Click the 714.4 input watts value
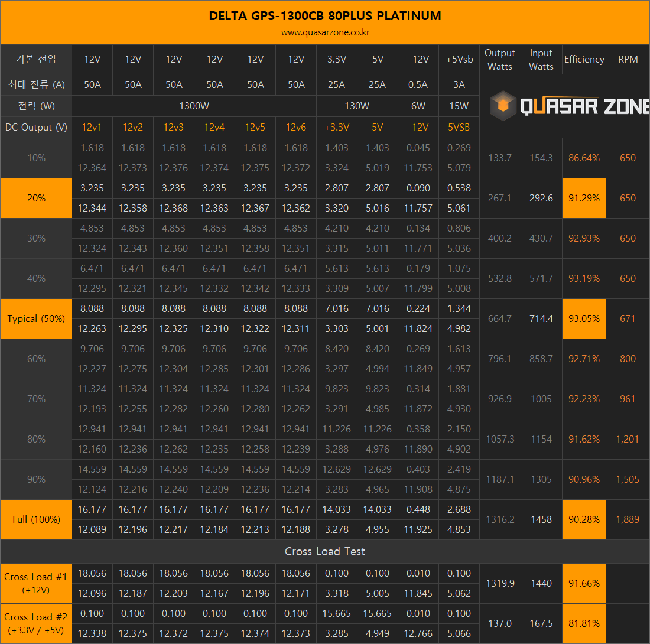Viewport: 650px width, 644px height. [x=541, y=318]
